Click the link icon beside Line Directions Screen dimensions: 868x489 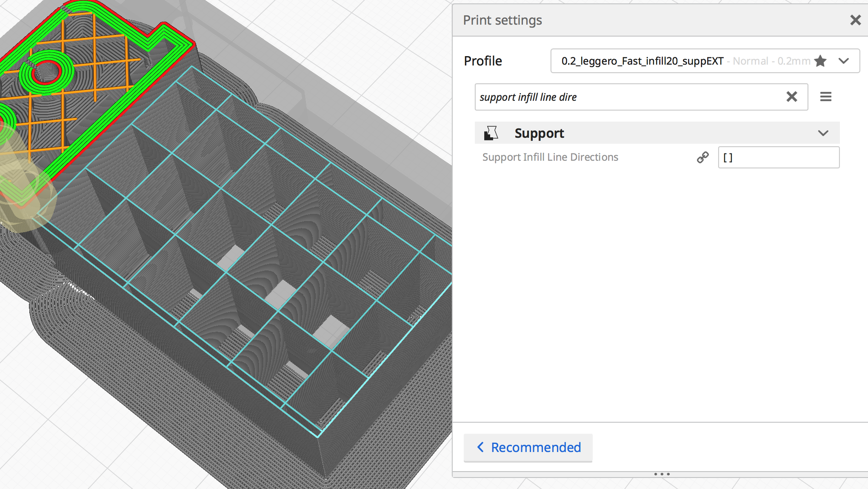point(703,157)
